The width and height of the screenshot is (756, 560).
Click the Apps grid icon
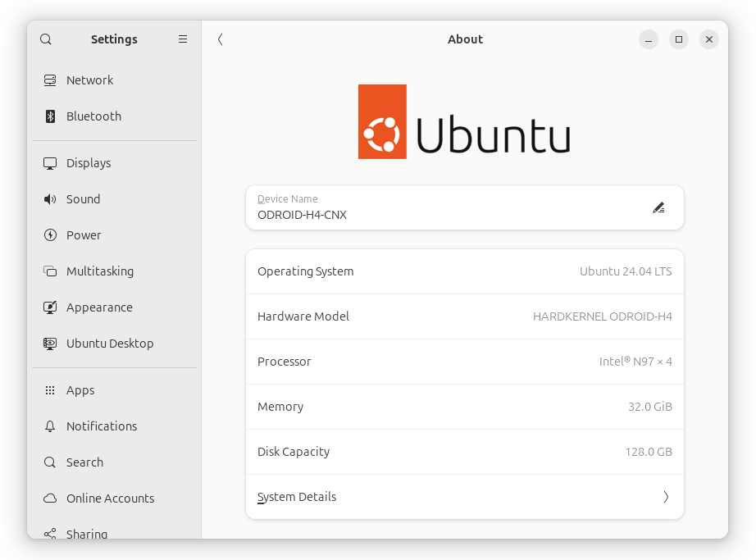coord(50,390)
